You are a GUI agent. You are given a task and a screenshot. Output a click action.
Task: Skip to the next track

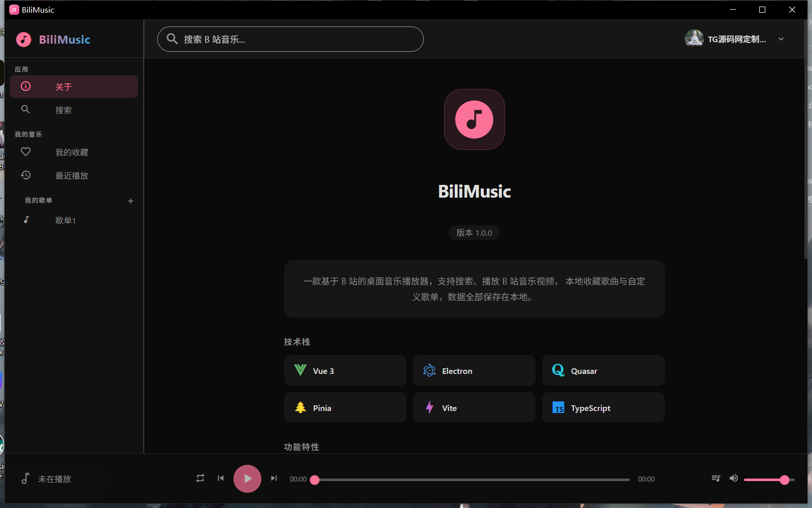(274, 479)
